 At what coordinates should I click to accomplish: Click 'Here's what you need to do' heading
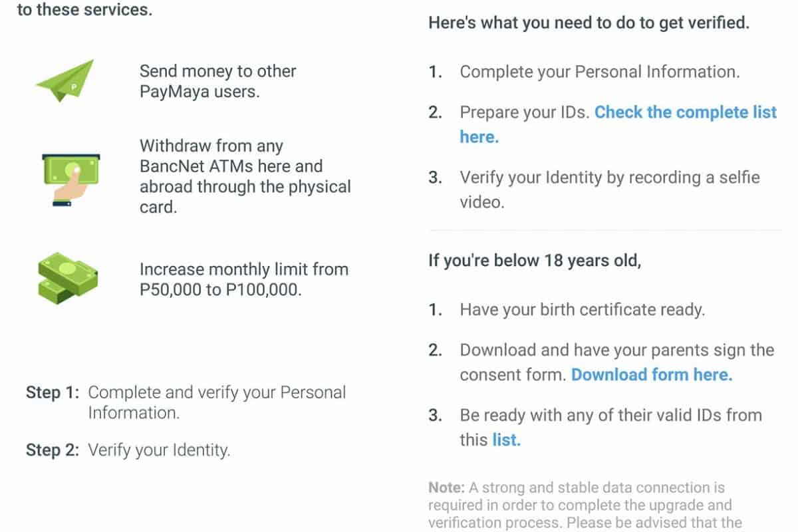point(589,23)
